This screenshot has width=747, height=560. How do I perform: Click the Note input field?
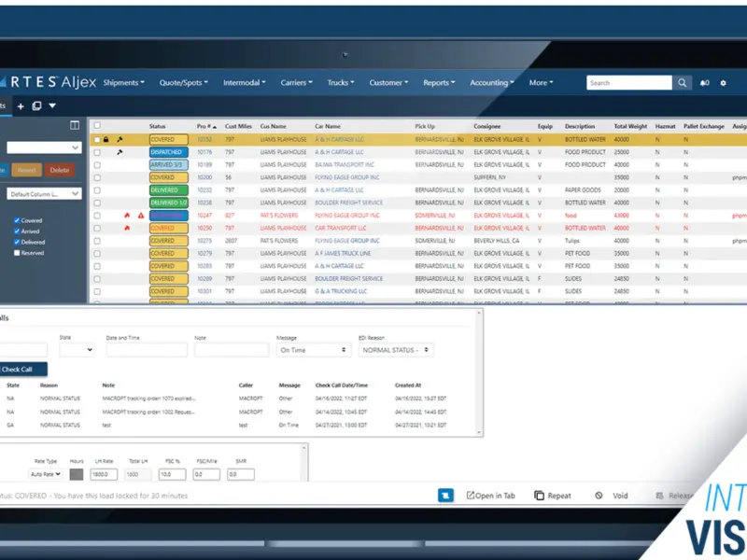(x=232, y=350)
